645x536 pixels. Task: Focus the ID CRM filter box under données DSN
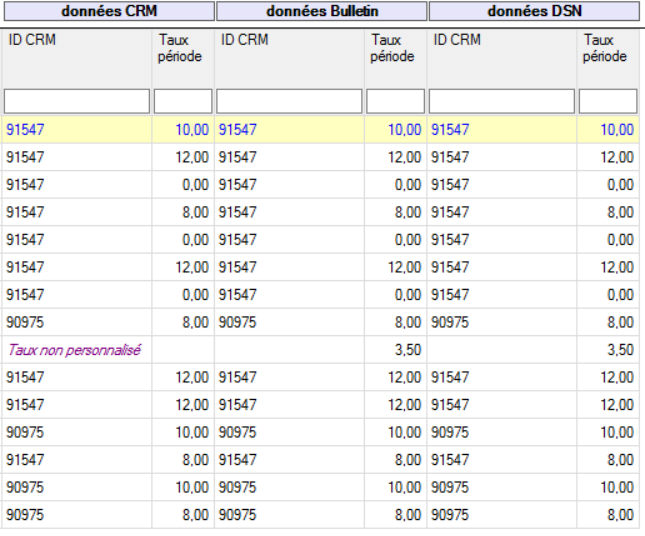[x=502, y=101]
